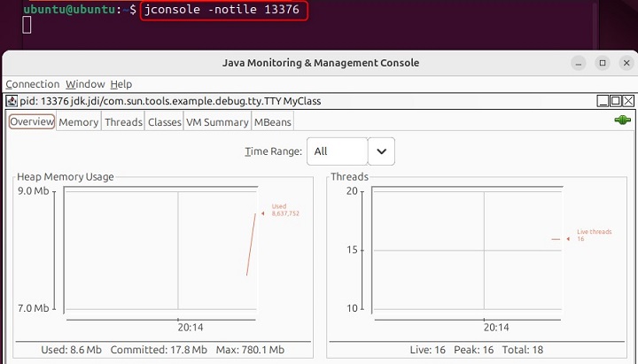Click the jconsole command in the terminal
Image resolution: width=638 pixels, height=364 pixels.
point(222,10)
